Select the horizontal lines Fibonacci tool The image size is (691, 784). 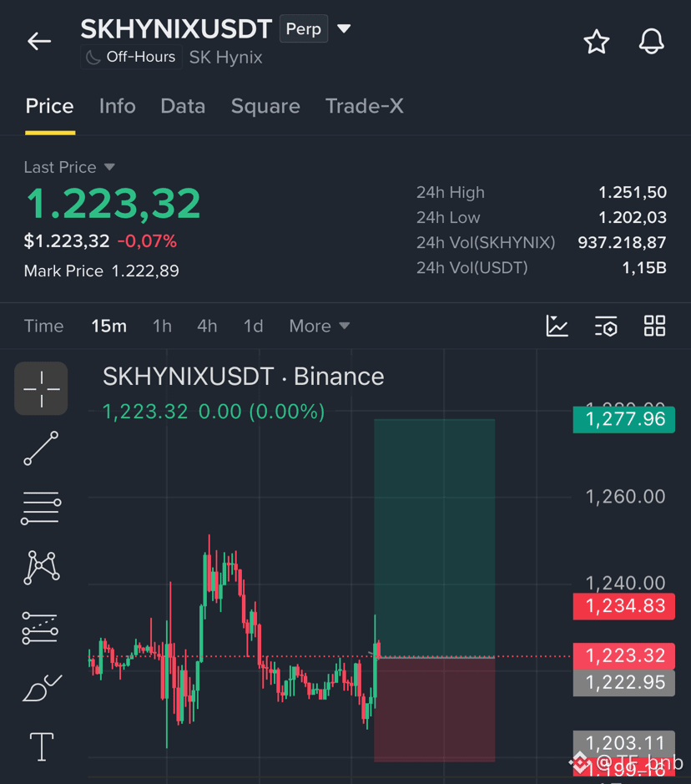coord(41,508)
